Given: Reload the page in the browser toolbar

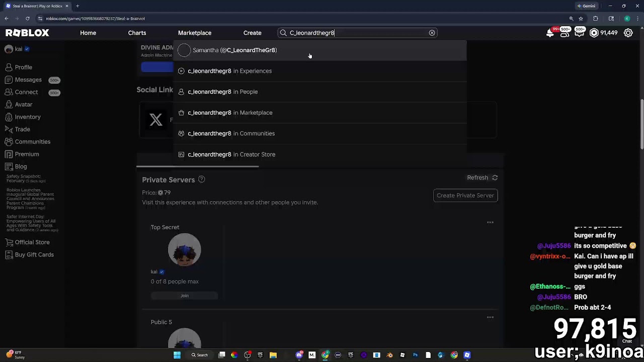Looking at the screenshot, I should 27,19.
